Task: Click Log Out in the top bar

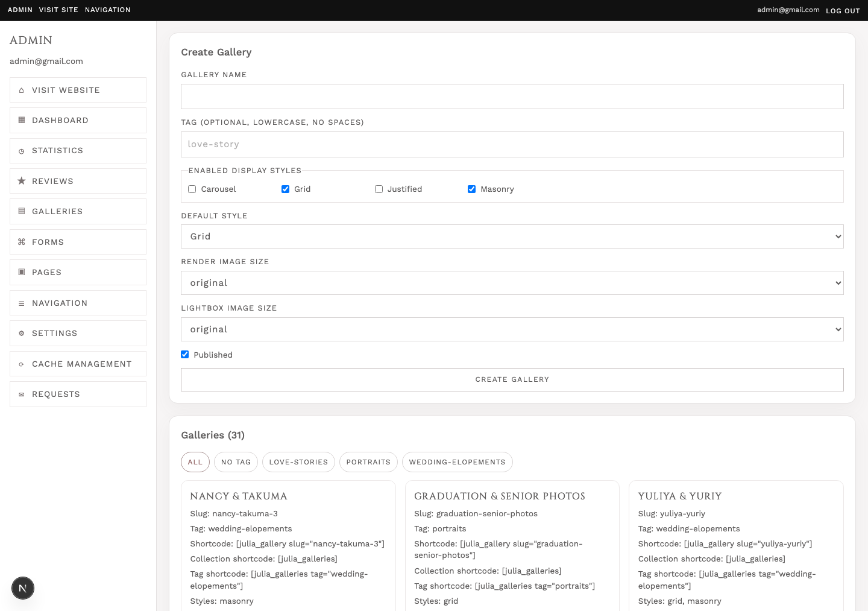Action: [843, 11]
